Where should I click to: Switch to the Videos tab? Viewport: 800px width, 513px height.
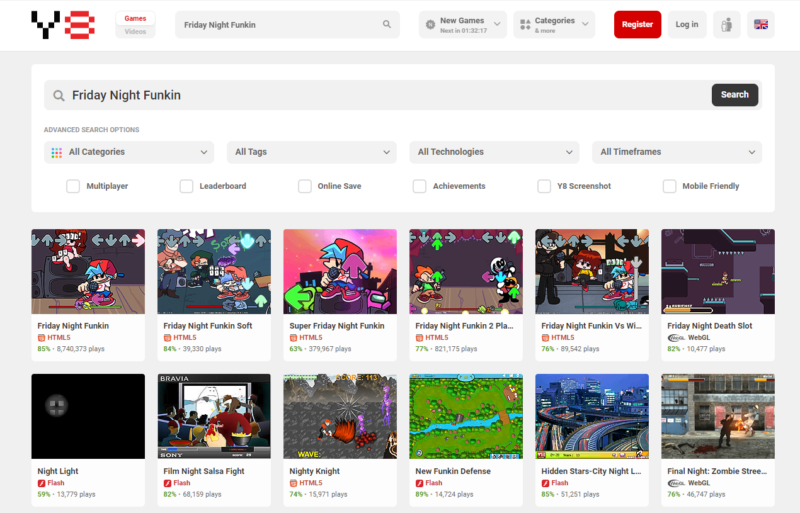click(x=135, y=32)
